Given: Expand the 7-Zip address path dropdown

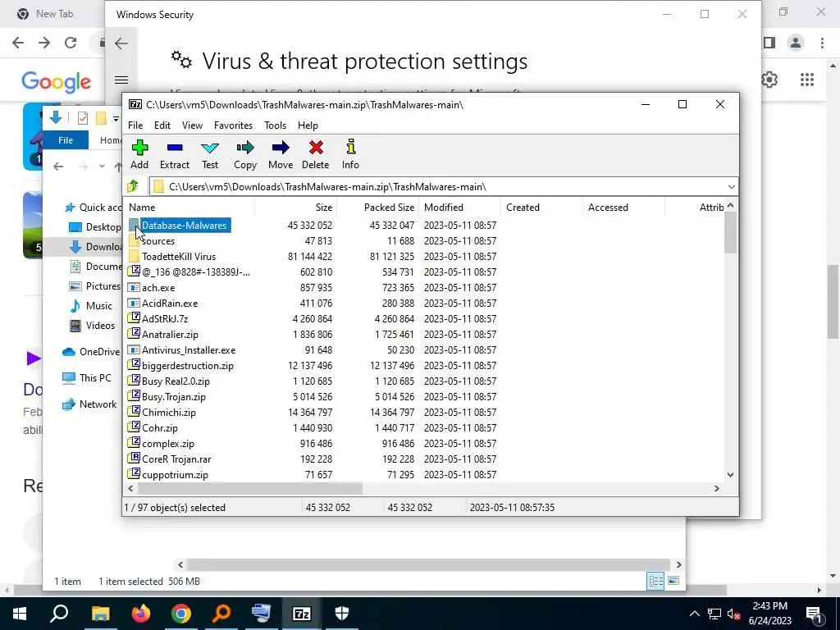Looking at the screenshot, I should pos(731,187).
